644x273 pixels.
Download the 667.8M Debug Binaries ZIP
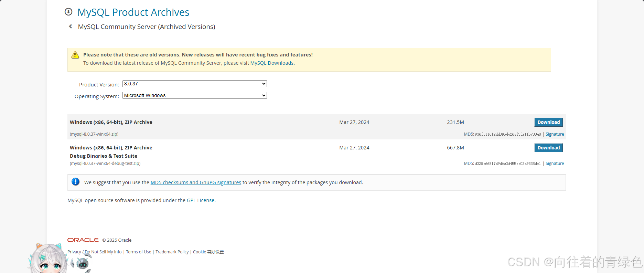click(549, 148)
